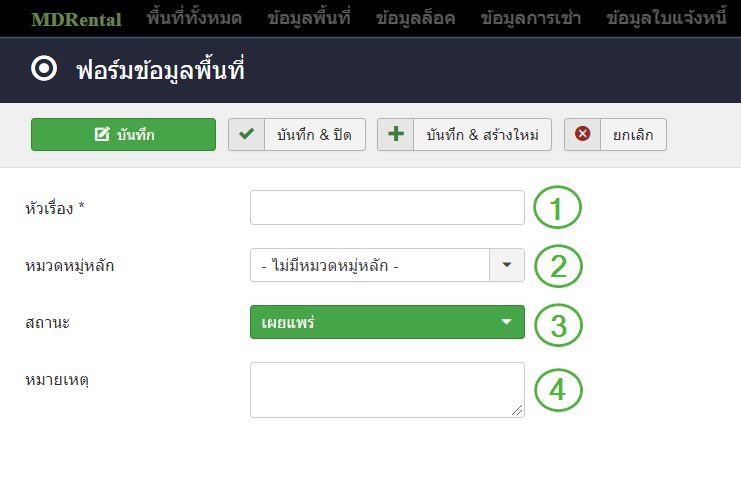Click the ยกเลิก button
The width and height of the screenshot is (741, 490).
(615, 135)
